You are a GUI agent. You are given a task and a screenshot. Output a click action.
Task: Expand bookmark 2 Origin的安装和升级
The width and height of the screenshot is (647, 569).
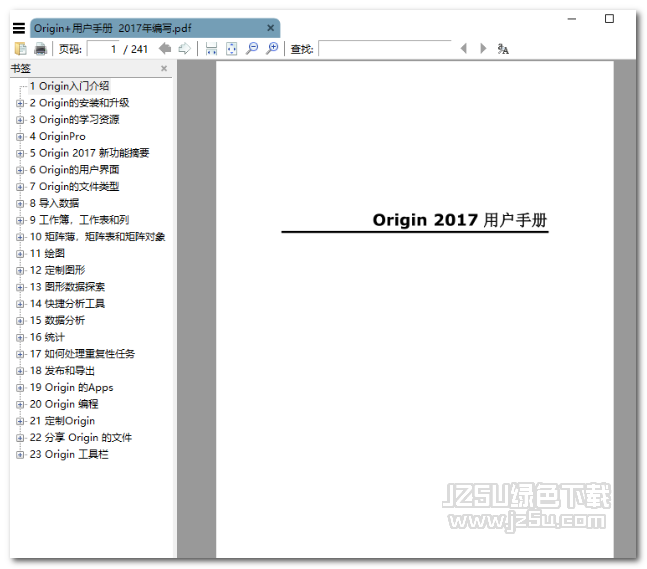pyautogui.click(x=20, y=103)
